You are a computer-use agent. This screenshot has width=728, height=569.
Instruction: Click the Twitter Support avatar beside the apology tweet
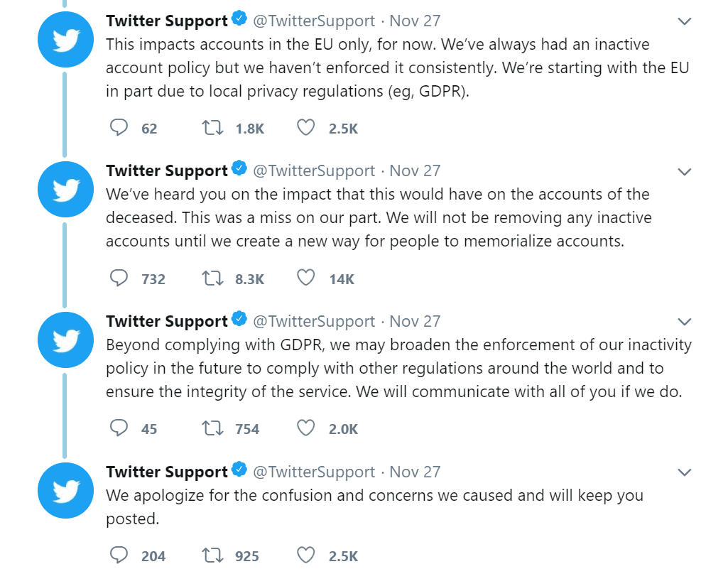(x=65, y=490)
